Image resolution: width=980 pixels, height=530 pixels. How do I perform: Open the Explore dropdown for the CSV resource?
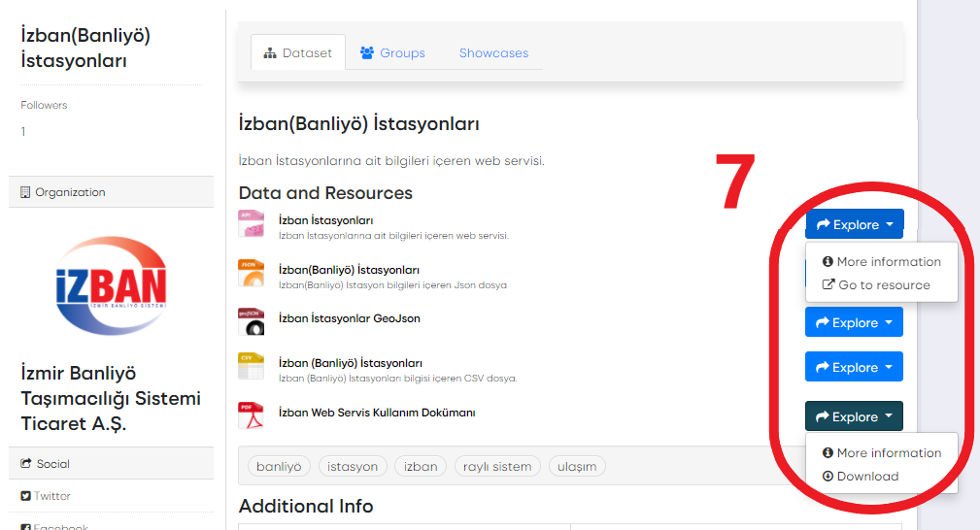click(854, 367)
